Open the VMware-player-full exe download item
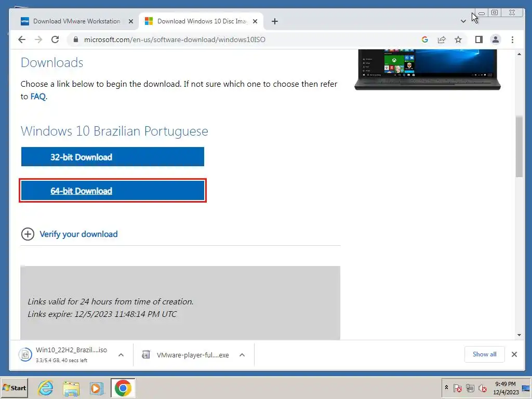 click(193, 355)
